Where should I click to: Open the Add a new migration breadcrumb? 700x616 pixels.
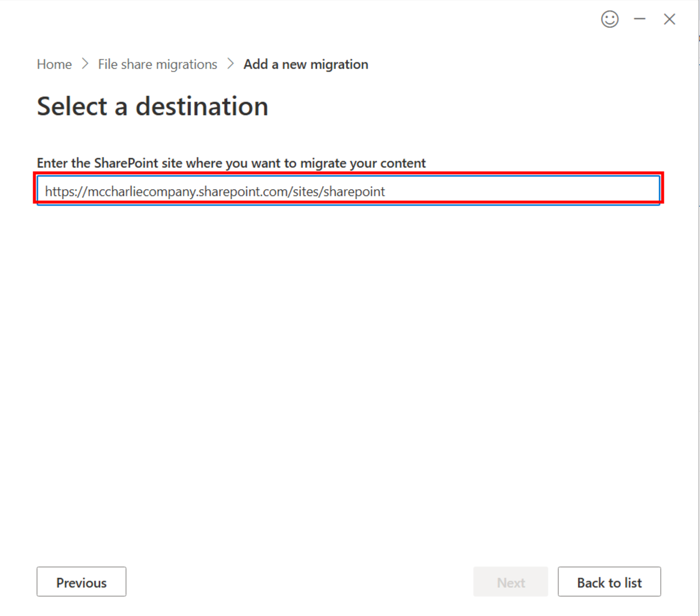click(305, 64)
